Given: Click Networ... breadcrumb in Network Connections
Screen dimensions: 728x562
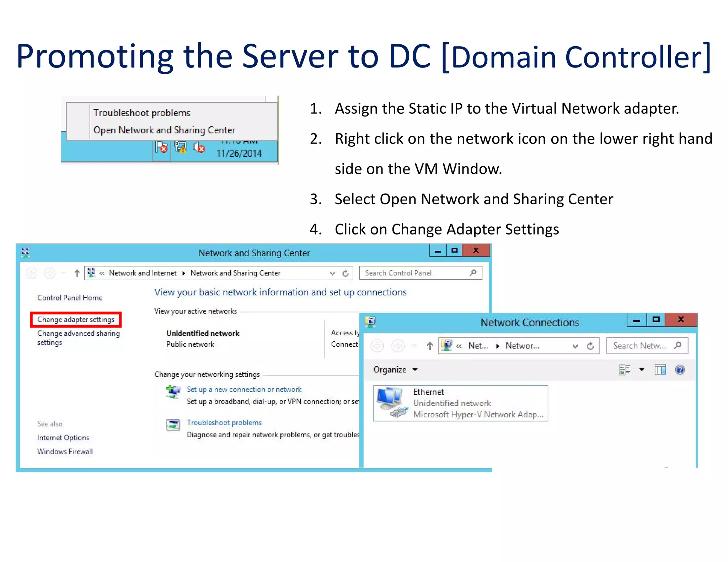Looking at the screenshot, I should (x=522, y=346).
